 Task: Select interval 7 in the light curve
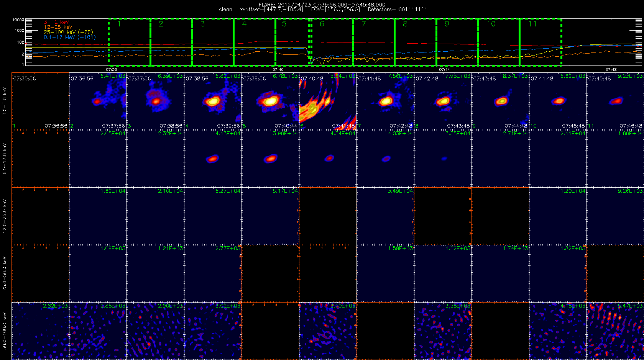[374, 42]
